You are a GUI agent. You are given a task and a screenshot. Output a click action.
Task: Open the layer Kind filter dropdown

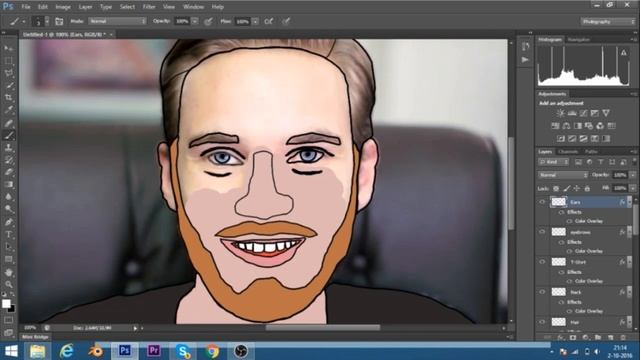[553, 162]
